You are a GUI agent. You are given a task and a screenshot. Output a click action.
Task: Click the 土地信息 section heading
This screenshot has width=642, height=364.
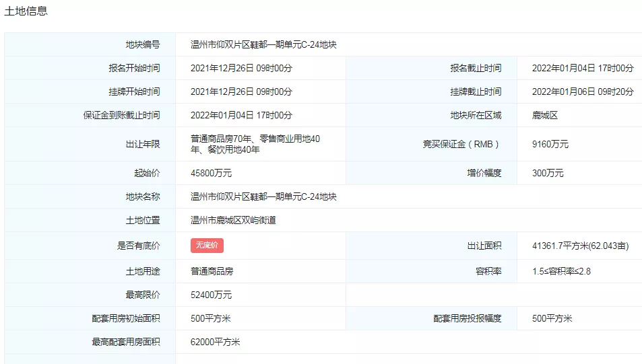[26, 11]
